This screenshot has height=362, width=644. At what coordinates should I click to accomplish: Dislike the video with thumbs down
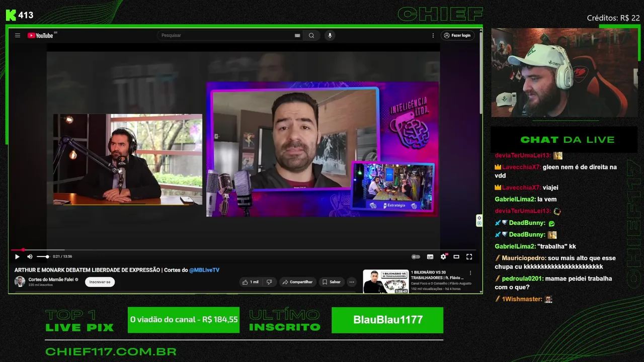[x=269, y=282]
